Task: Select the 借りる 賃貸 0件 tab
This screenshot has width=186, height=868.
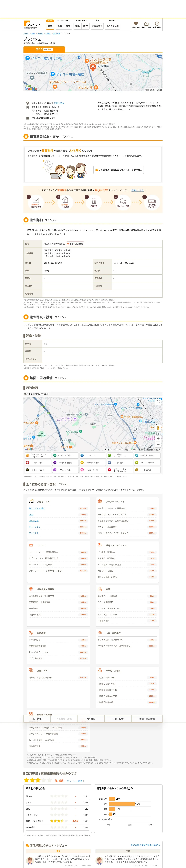Action: [x=44, y=49]
